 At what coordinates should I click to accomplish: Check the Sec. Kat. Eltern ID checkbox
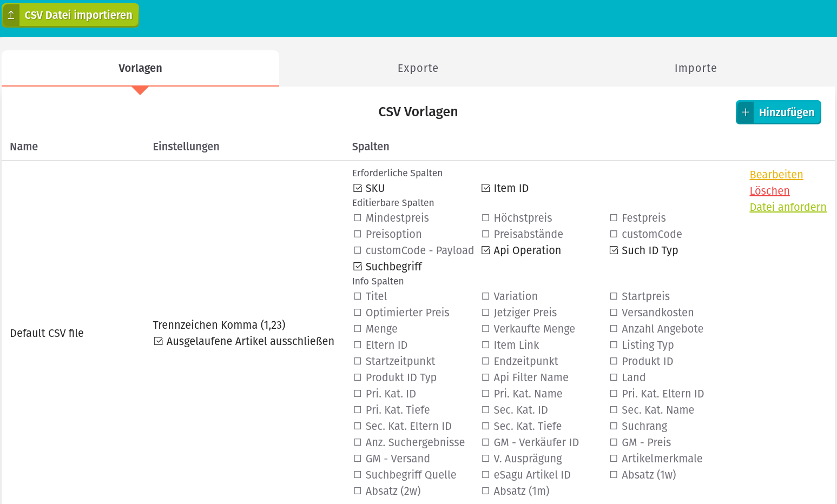(x=358, y=426)
